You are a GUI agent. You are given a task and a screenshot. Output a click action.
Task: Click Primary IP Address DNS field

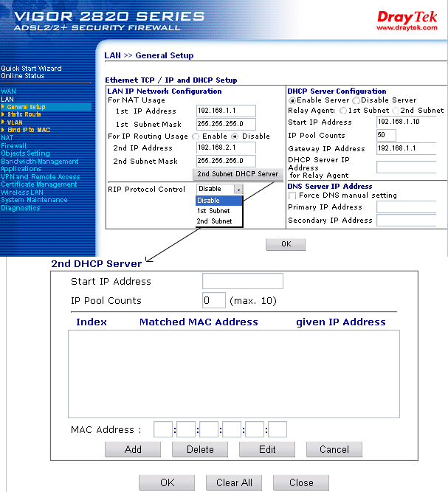(x=406, y=207)
